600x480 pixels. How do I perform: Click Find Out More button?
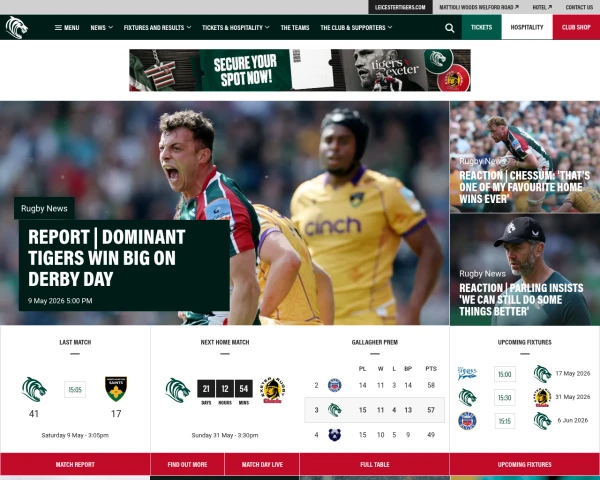click(188, 464)
